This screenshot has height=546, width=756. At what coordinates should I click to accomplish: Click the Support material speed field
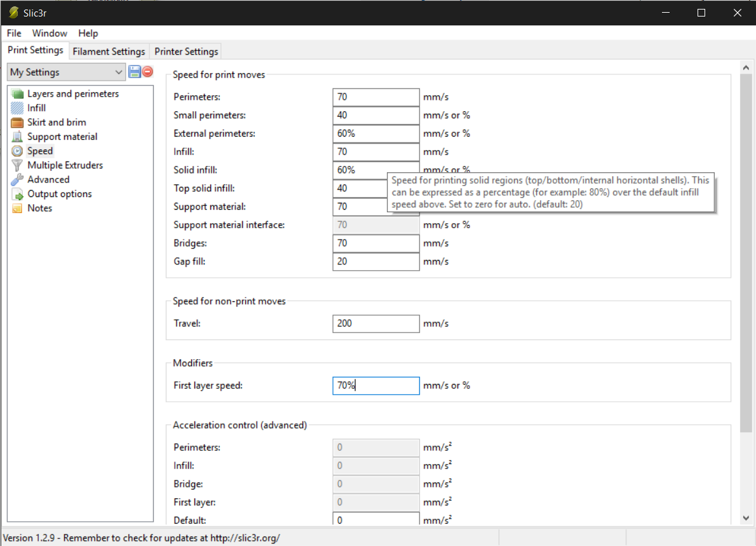[360, 207]
